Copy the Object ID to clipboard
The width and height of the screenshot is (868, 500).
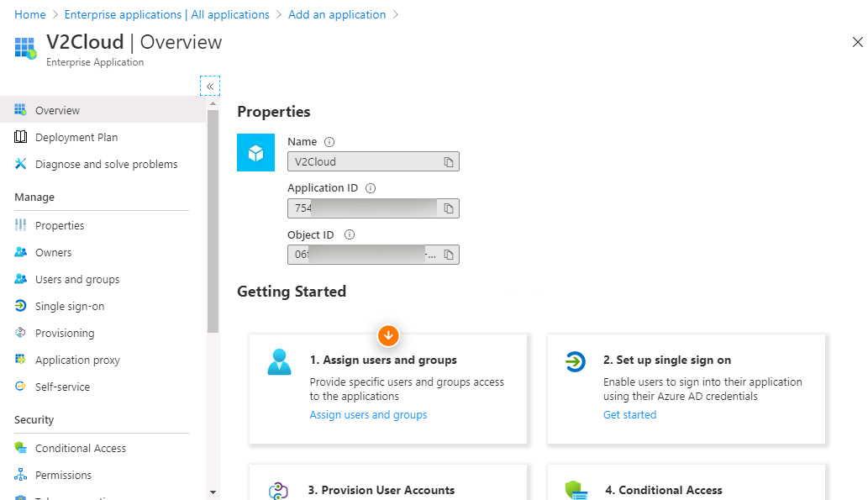click(x=449, y=255)
